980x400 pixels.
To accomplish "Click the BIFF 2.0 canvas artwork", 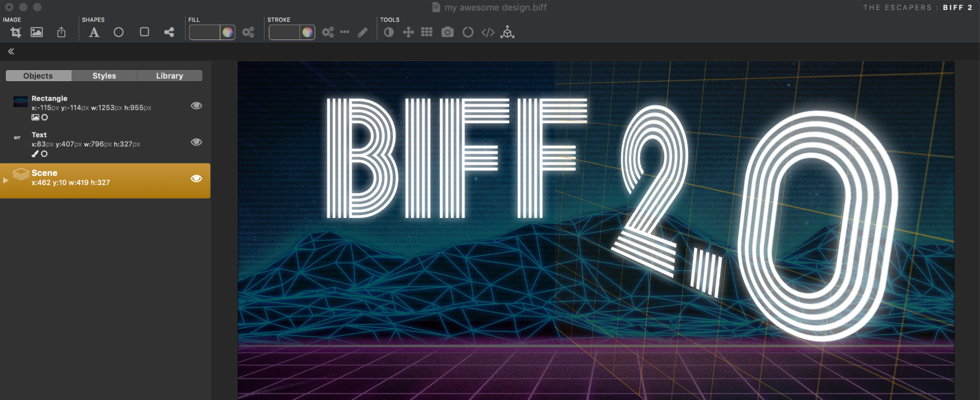I will (x=596, y=230).
